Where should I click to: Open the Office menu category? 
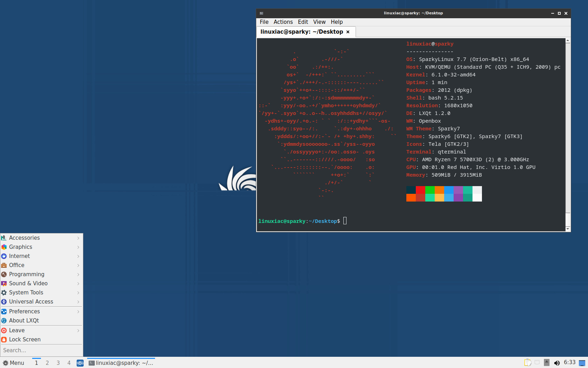coord(41,265)
